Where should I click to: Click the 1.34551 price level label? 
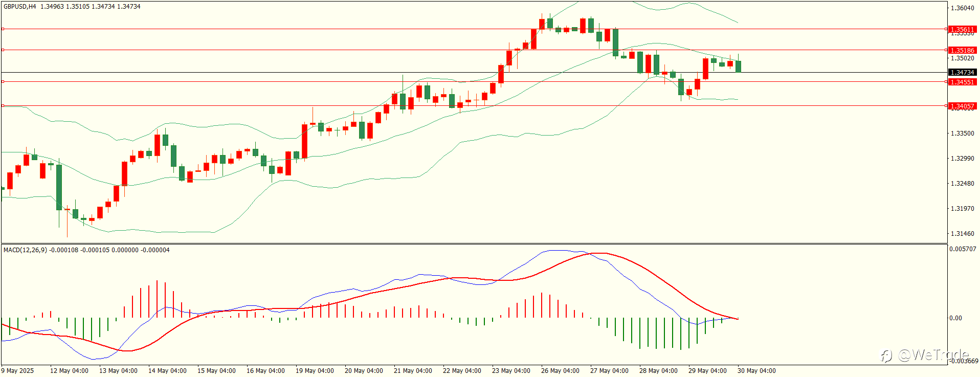tap(962, 82)
